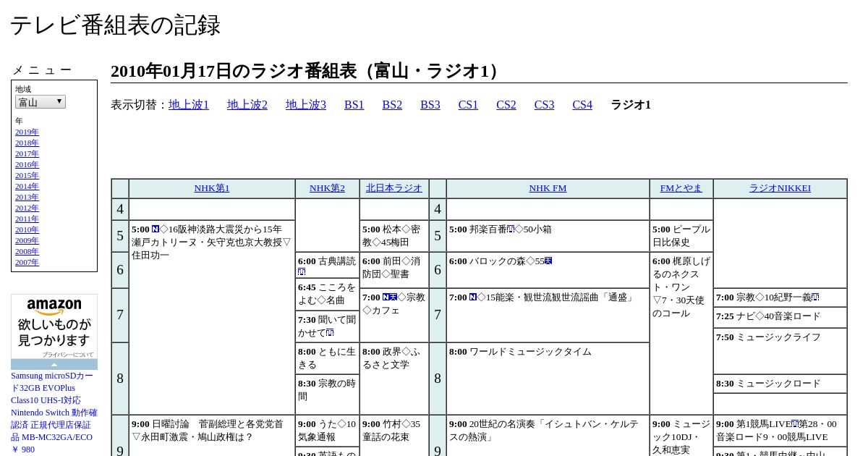868x456 pixels.
Task: Click the N天 icon in 7:00 北日本ラジオ
Action: point(390,297)
